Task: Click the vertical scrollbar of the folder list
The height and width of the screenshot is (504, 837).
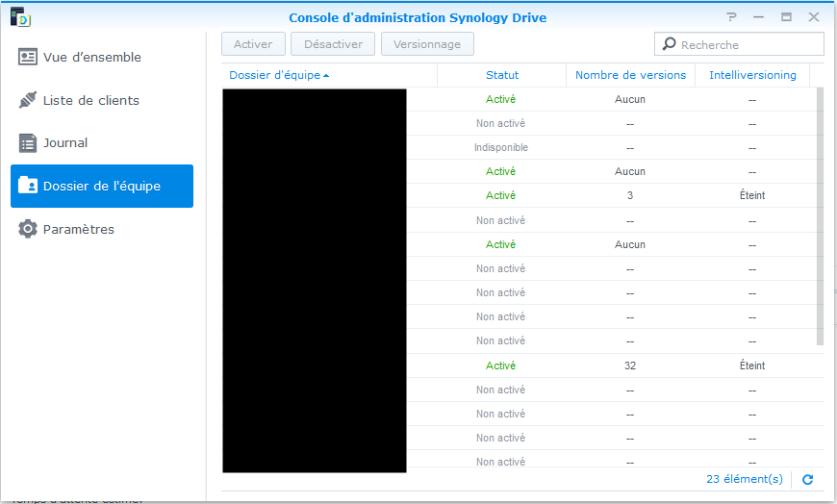Action: [x=821, y=216]
